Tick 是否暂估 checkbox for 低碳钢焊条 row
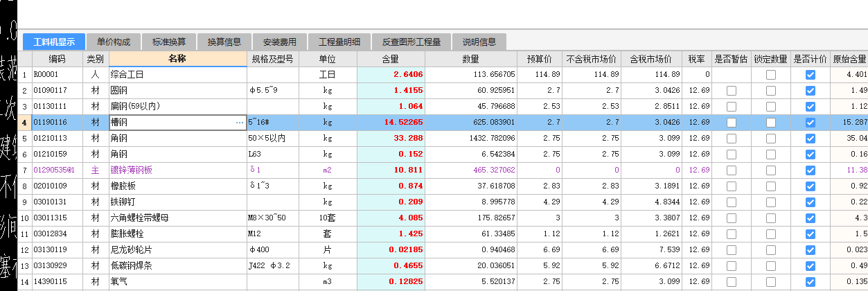Screen dimensions: 868x291 tap(732, 265)
